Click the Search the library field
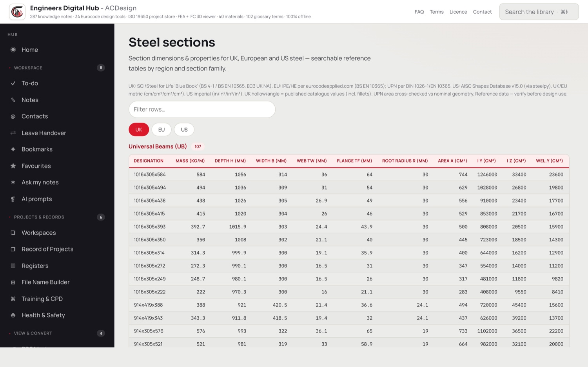Screen dimensions: 588x367 coord(539,12)
